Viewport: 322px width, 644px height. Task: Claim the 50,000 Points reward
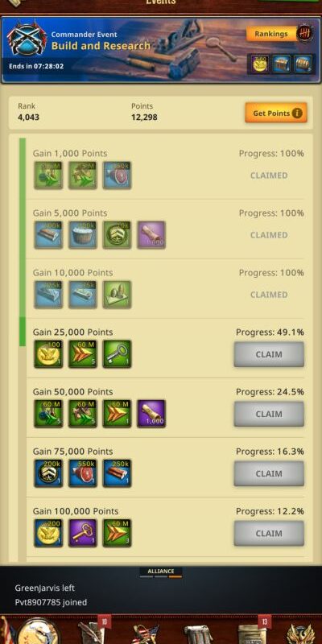coord(269,414)
